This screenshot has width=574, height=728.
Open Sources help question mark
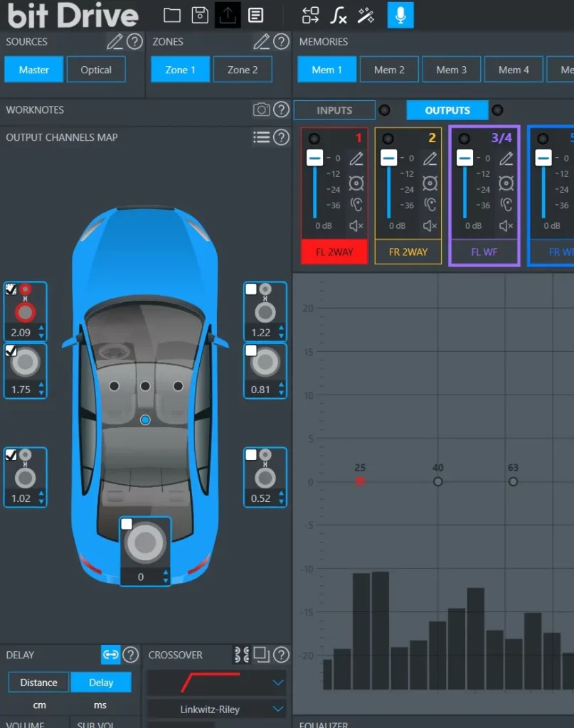click(x=134, y=42)
